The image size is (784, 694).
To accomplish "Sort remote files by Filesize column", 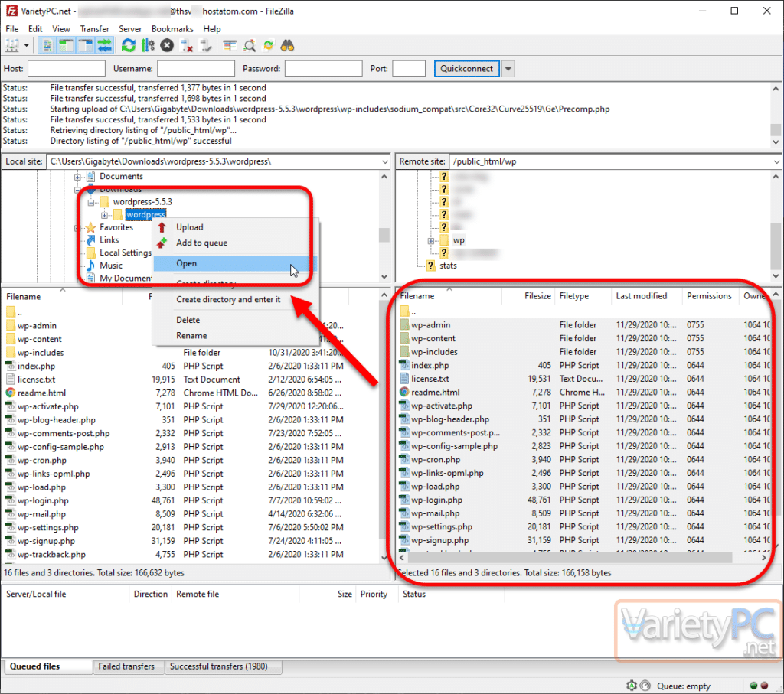I will [528, 296].
